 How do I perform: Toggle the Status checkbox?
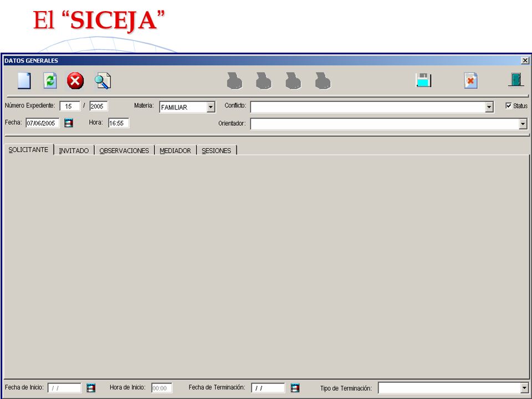(x=508, y=105)
